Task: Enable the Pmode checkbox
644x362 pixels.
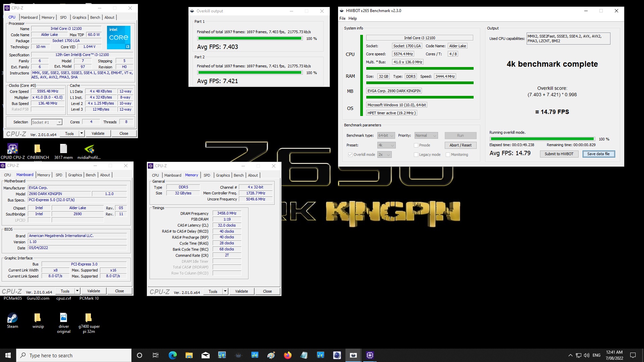Action: tap(416, 145)
